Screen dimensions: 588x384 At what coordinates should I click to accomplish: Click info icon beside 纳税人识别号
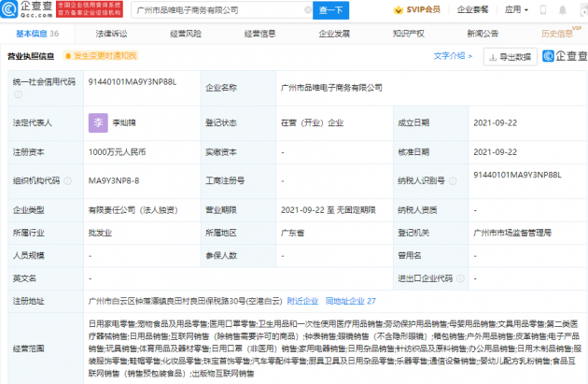point(453,181)
